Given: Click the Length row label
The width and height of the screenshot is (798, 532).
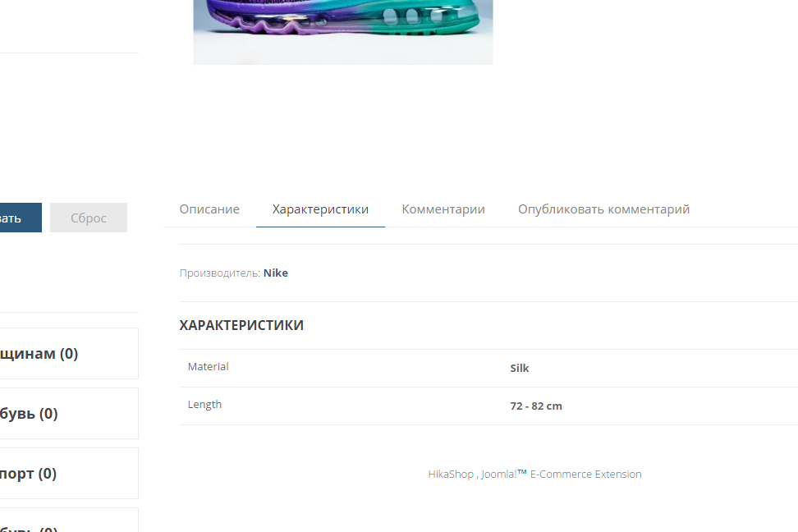Looking at the screenshot, I should [204, 404].
